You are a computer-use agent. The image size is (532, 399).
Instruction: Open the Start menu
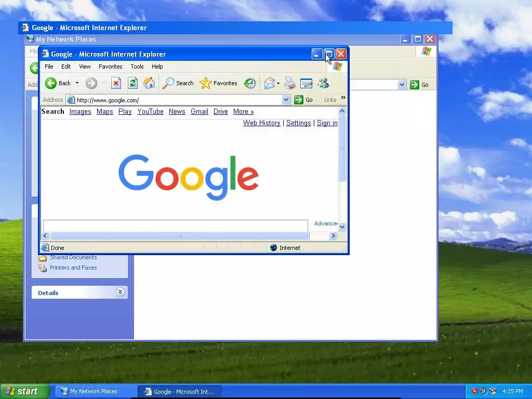pyautogui.click(x=24, y=391)
